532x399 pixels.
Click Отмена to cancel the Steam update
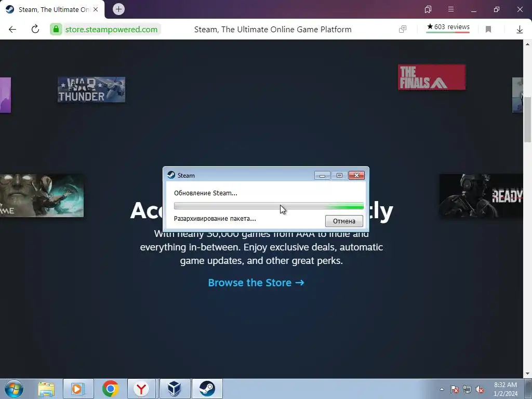coord(344,221)
